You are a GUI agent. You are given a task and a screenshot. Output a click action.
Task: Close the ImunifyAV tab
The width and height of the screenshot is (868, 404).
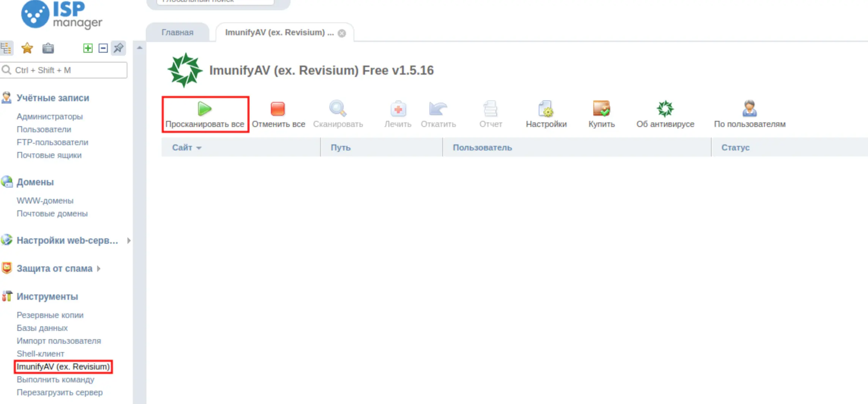[342, 33]
